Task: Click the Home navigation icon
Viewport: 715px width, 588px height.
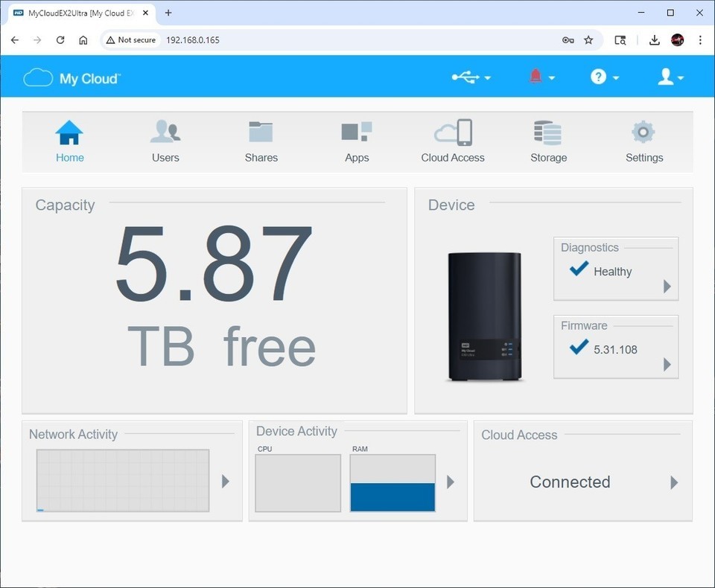Action: point(69,133)
